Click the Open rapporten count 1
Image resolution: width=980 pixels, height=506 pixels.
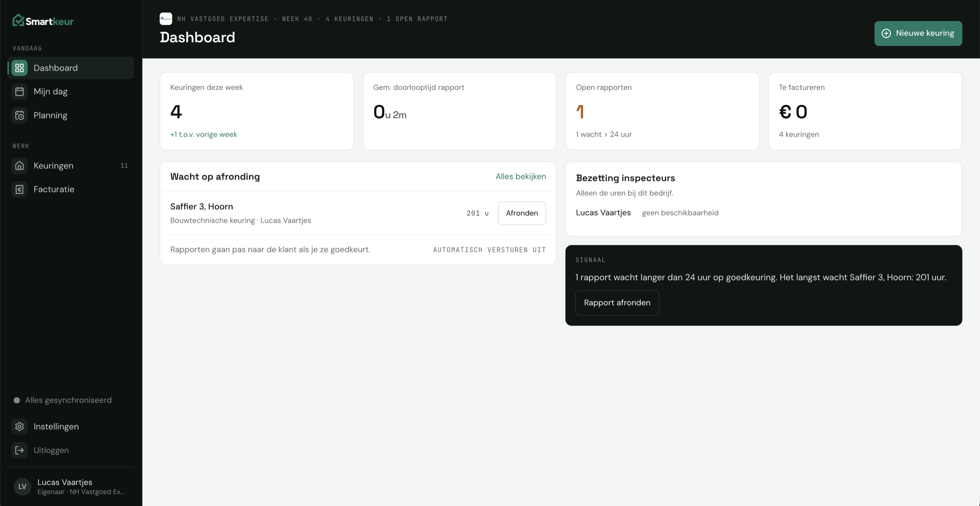coord(580,112)
